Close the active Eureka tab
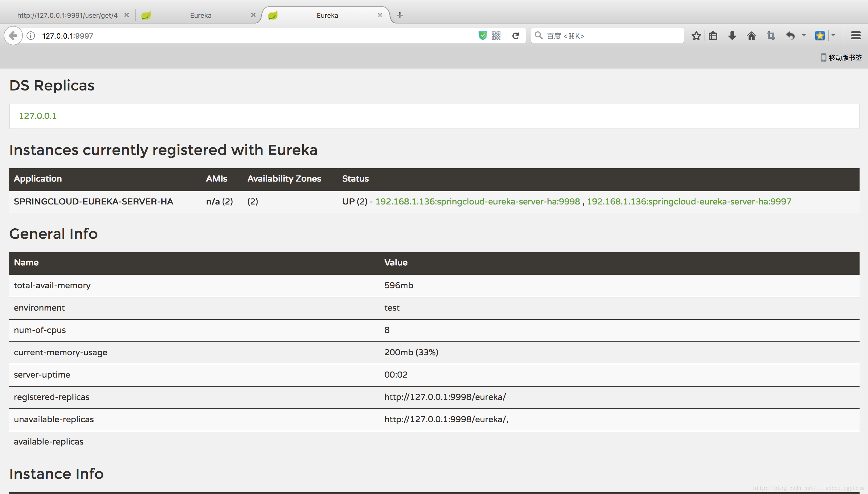The image size is (868, 494). tap(380, 15)
